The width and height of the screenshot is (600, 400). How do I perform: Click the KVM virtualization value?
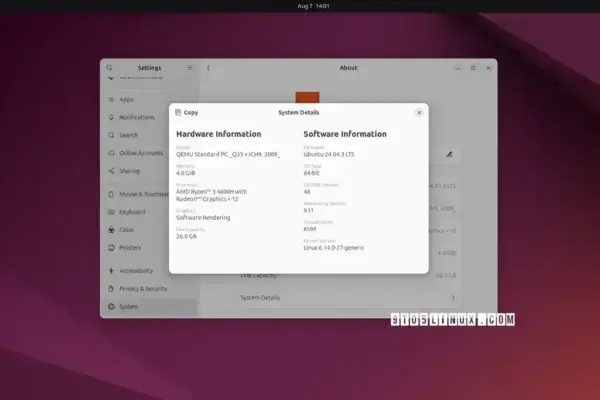click(x=310, y=229)
